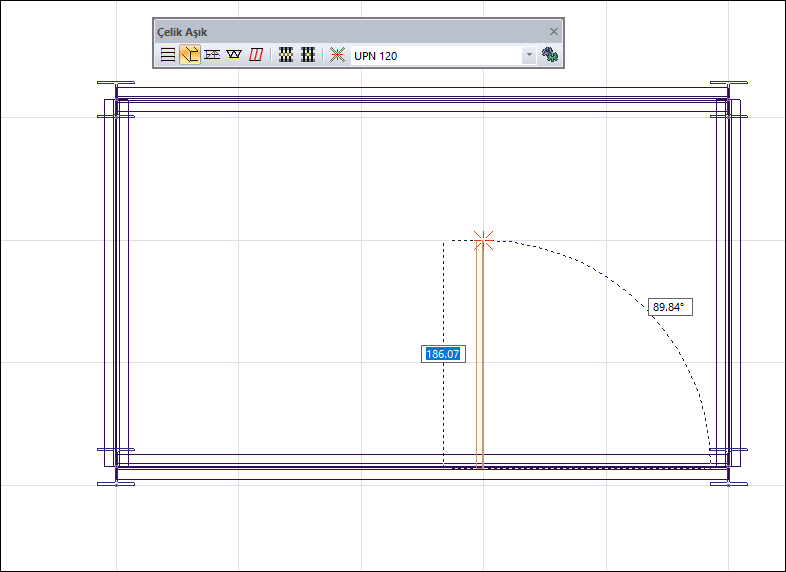Select the parallel lines purlin icon

pos(168,56)
